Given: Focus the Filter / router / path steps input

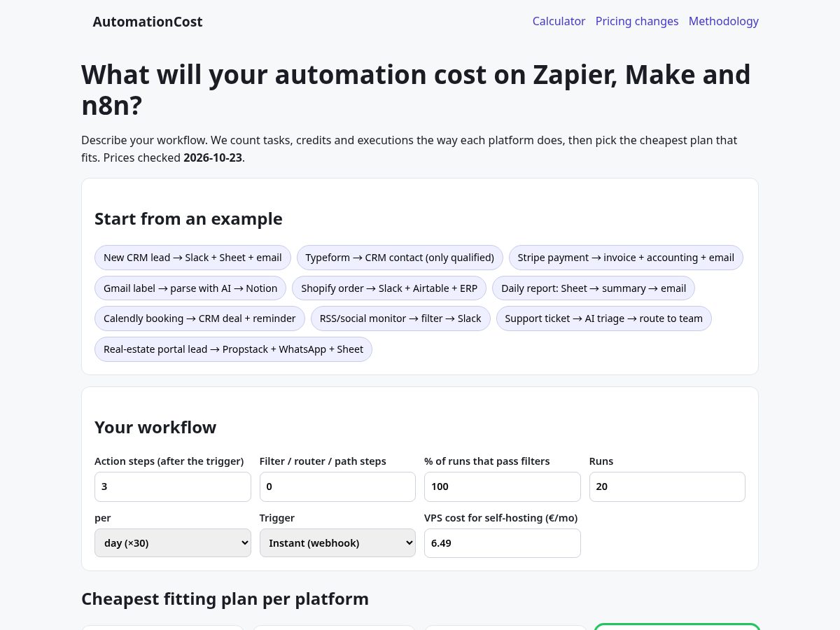Looking at the screenshot, I should click(x=337, y=486).
